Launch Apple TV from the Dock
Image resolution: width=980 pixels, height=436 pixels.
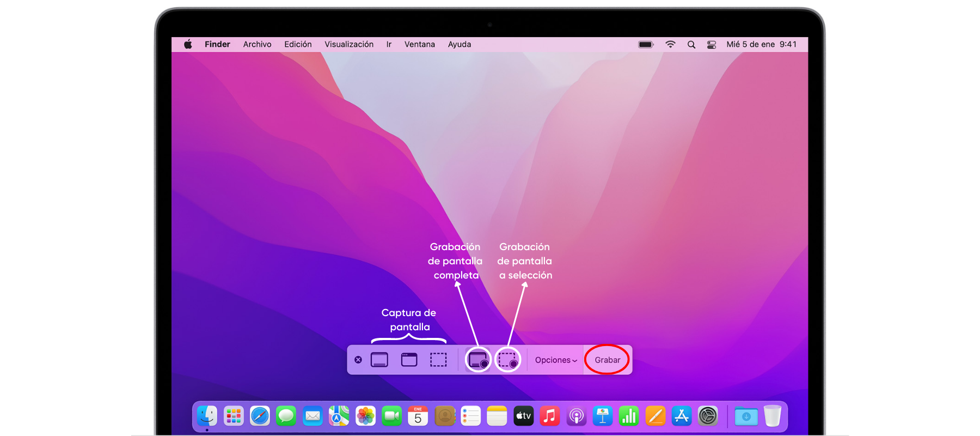(x=524, y=417)
